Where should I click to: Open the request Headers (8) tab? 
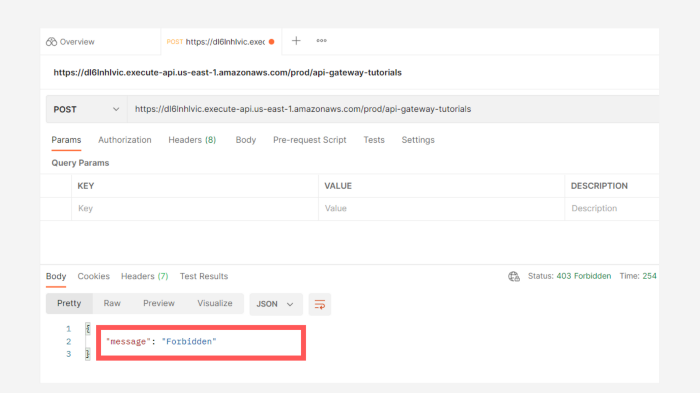point(192,140)
